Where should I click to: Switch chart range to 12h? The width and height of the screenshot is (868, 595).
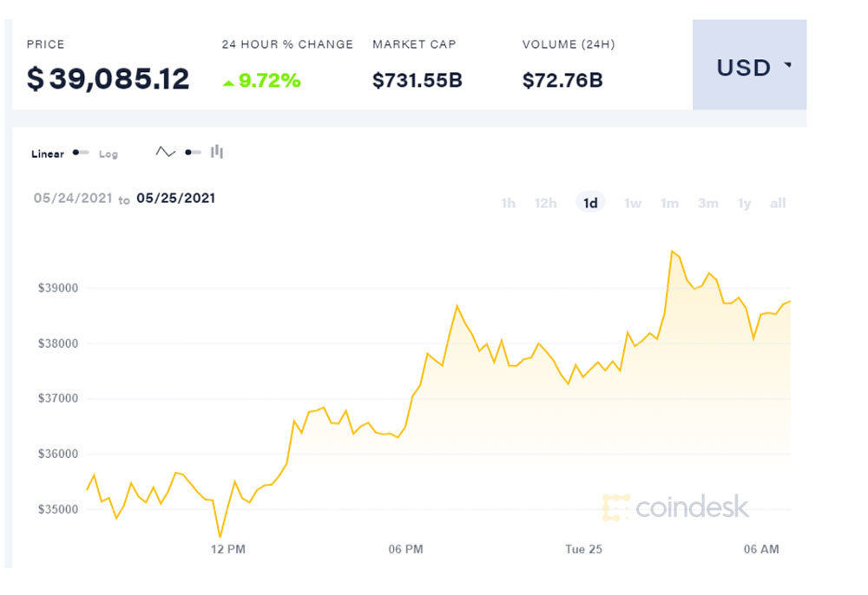pyautogui.click(x=546, y=203)
